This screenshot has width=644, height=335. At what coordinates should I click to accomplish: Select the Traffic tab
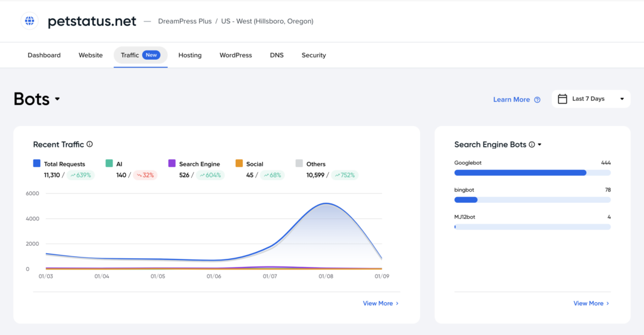(x=140, y=55)
